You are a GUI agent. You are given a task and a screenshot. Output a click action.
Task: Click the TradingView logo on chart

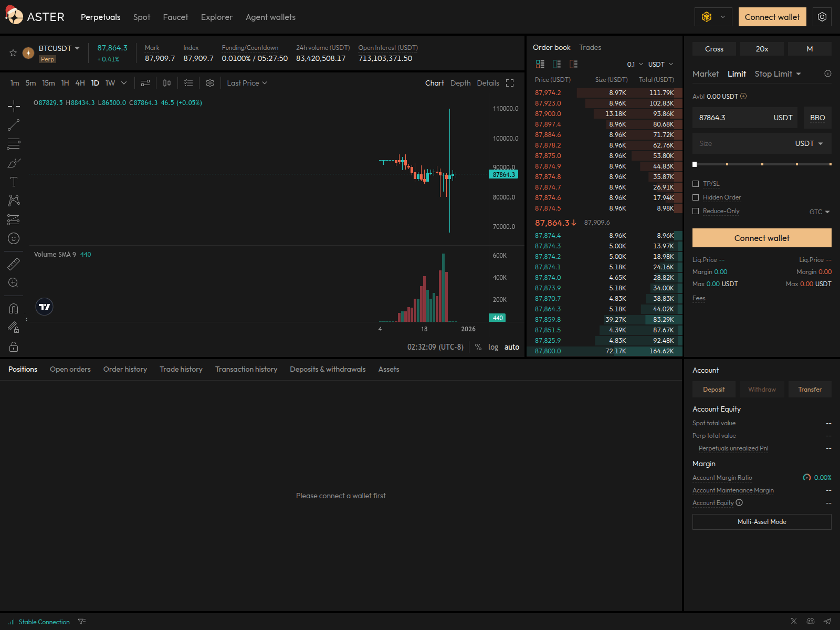coord(45,307)
